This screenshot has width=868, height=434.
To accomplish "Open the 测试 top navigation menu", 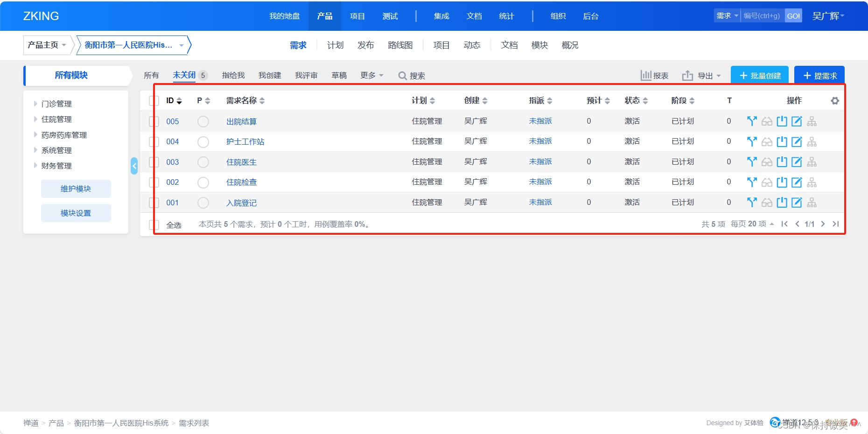I will pos(390,16).
